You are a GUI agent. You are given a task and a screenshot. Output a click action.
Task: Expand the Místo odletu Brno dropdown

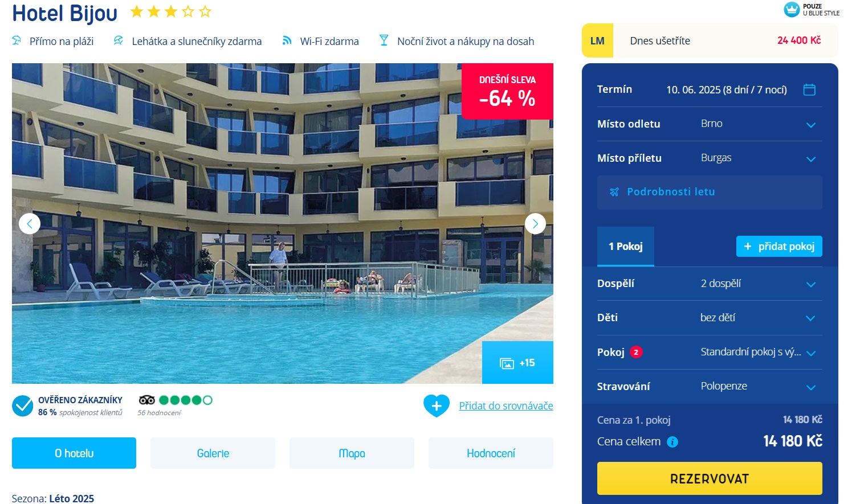coord(710,124)
